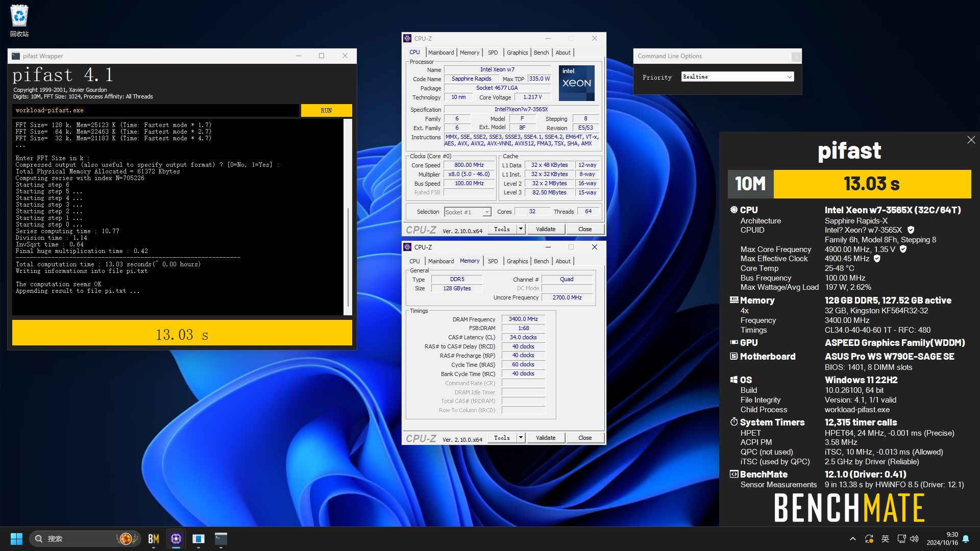Click the yellow 13.03 s BenchMate score
The width and height of the screenshot is (980, 551).
(872, 184)
